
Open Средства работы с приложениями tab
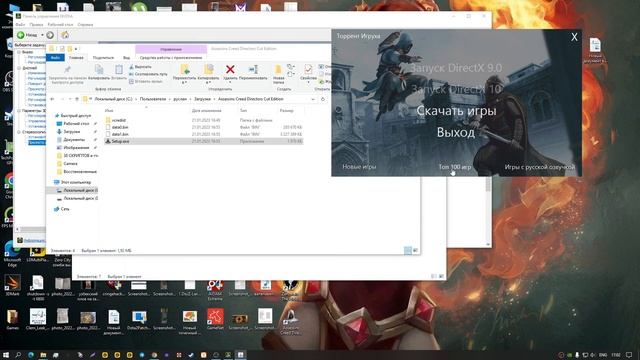[x=171, y=58]
